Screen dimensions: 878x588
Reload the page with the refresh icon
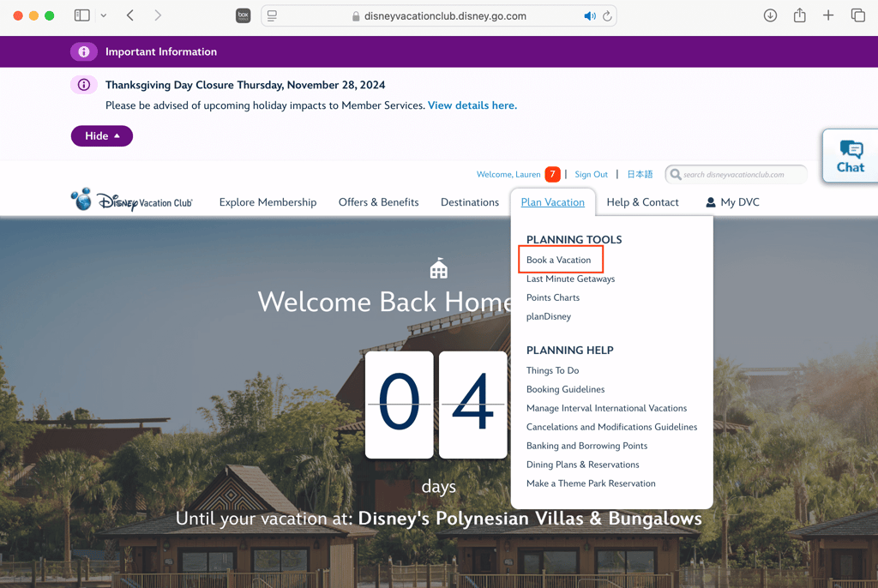tap(607, 16)
